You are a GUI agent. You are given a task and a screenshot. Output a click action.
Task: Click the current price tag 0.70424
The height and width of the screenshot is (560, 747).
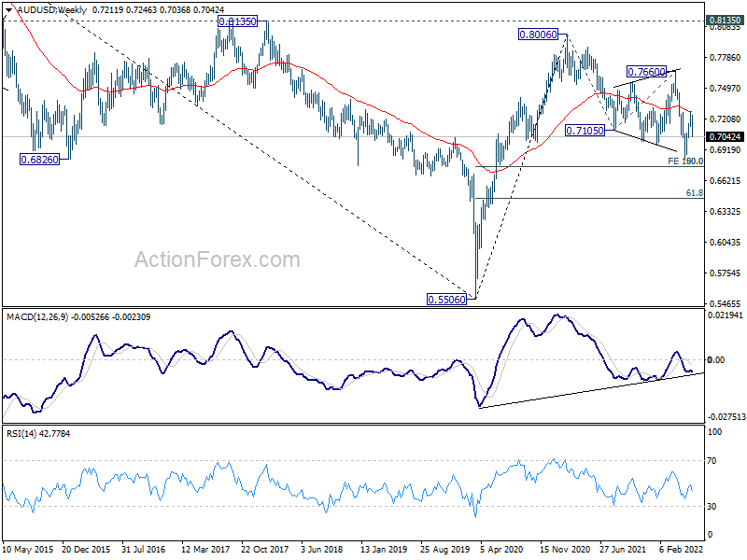click(726, 137)
